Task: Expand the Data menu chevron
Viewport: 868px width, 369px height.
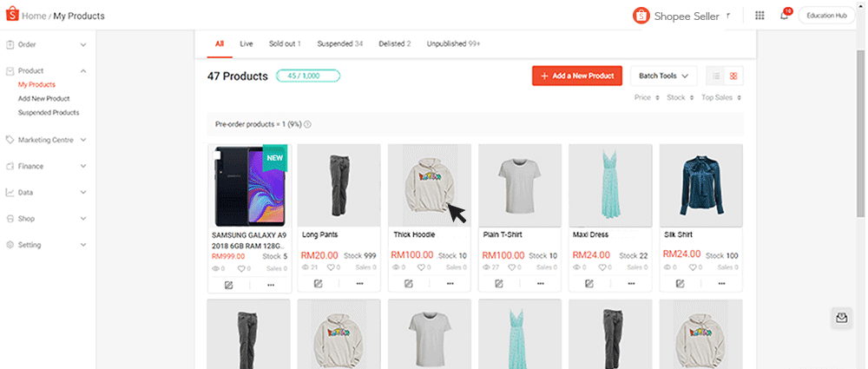Action: pos(83,192)
